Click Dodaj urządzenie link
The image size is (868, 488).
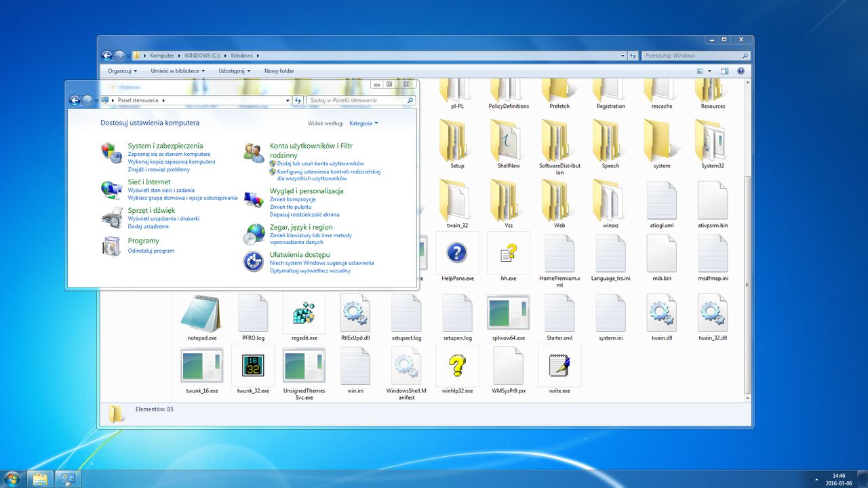point(148,226)
